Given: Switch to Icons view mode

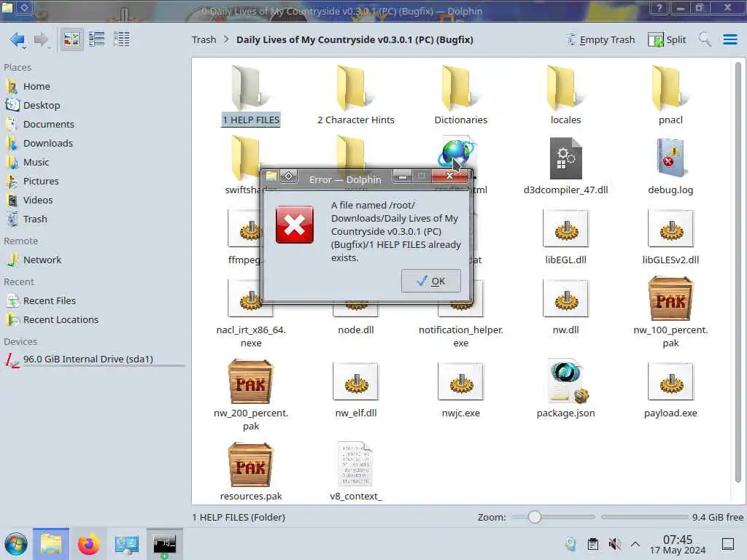Looking at the screenshot, I should click(71, 39).
